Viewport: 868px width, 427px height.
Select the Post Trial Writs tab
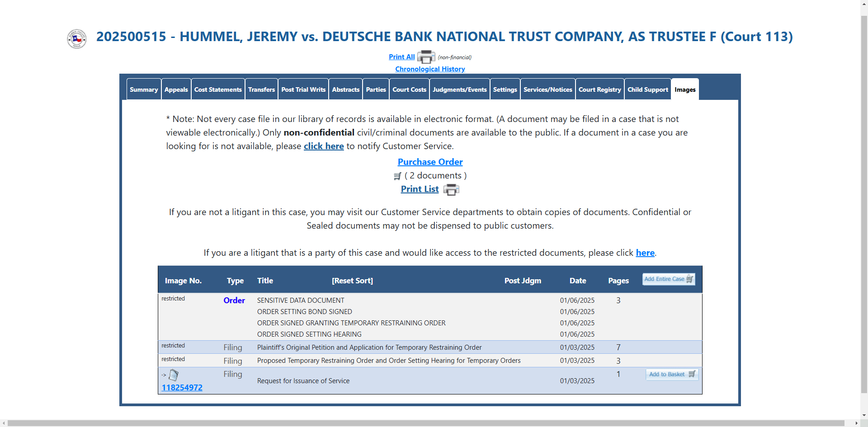pos(303,89)
